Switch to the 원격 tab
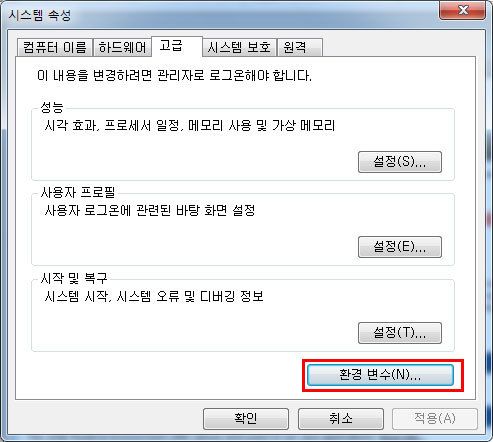This screenshot has width=493, height=442. click(x=299, y=47)
